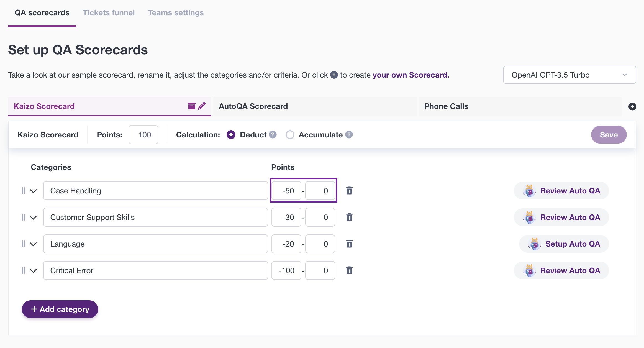Edit the Critical Error category name field
644x348 pixels.
156,270
